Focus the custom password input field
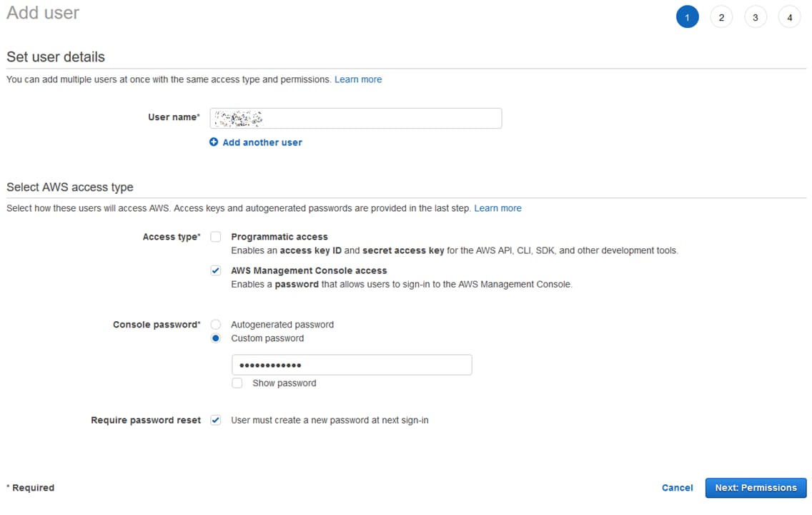The height and width of the screenshot is (515, 812). pyautogui.click(x=352, y=365)
